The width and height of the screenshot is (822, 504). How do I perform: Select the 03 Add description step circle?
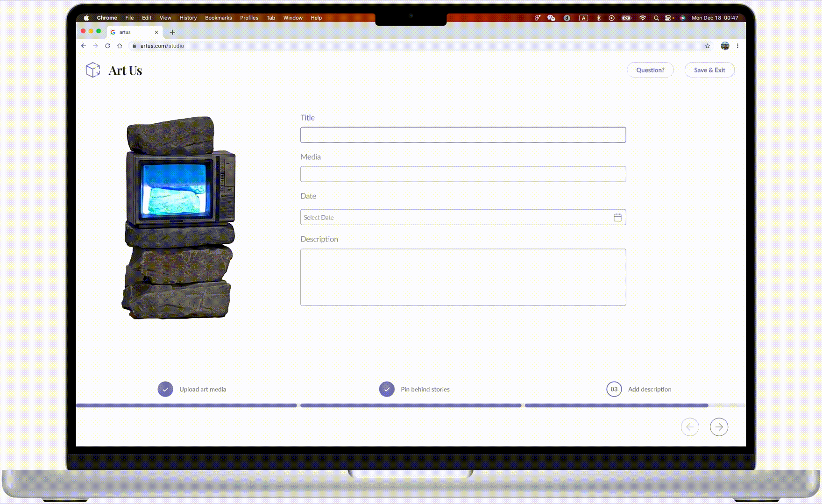tap(614, 389)
